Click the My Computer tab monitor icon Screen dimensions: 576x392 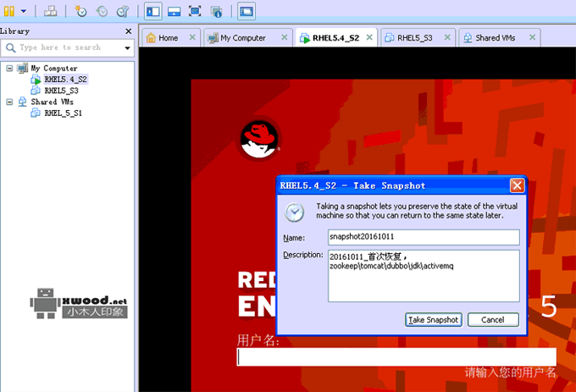[213, 38]
